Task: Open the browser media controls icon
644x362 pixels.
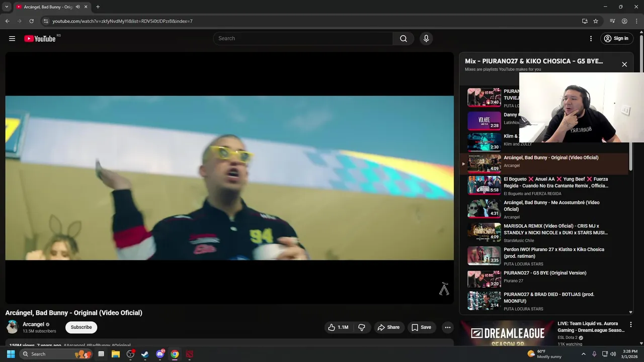Action: point(612,21)
